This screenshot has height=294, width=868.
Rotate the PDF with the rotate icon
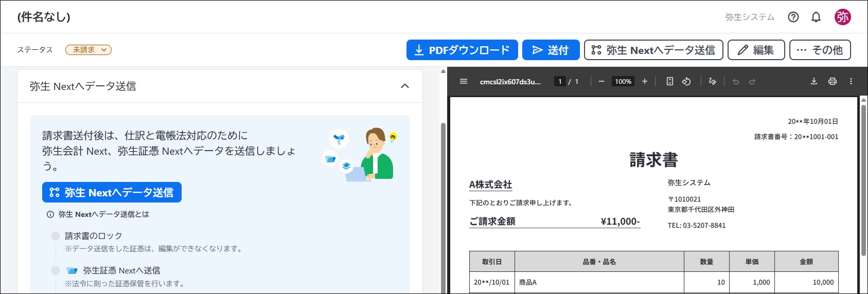click(x=686, y=81)
